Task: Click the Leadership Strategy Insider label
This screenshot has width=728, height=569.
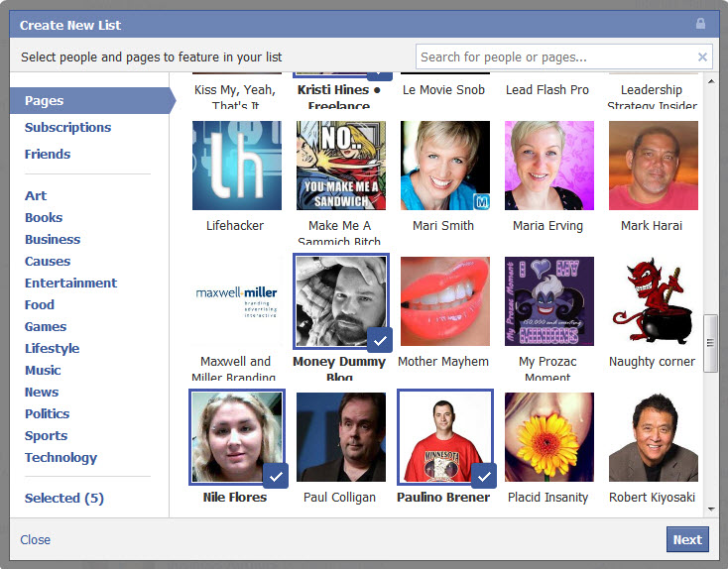Action: [652, 96]
